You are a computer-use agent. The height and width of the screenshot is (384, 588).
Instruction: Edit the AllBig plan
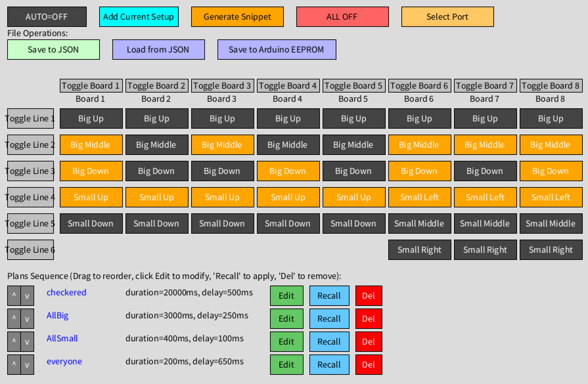286,318
